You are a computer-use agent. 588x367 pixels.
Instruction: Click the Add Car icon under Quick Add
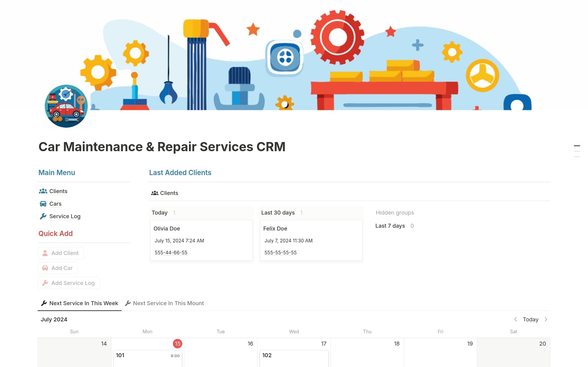pos(45,268)
